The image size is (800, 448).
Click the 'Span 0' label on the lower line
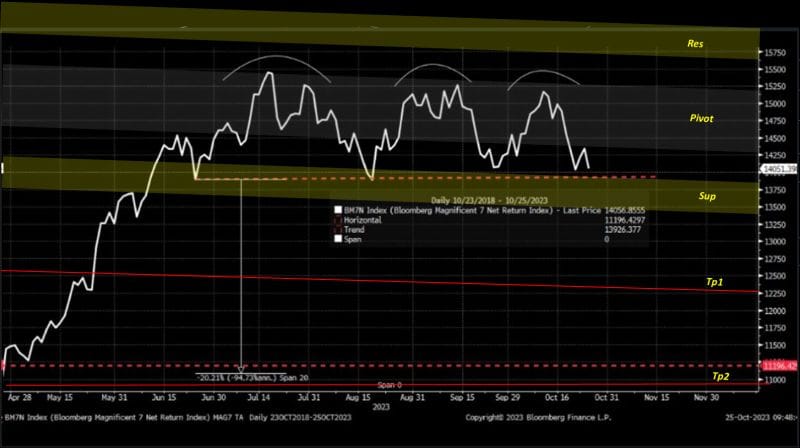pyautogui.click(x=389, y=385)
